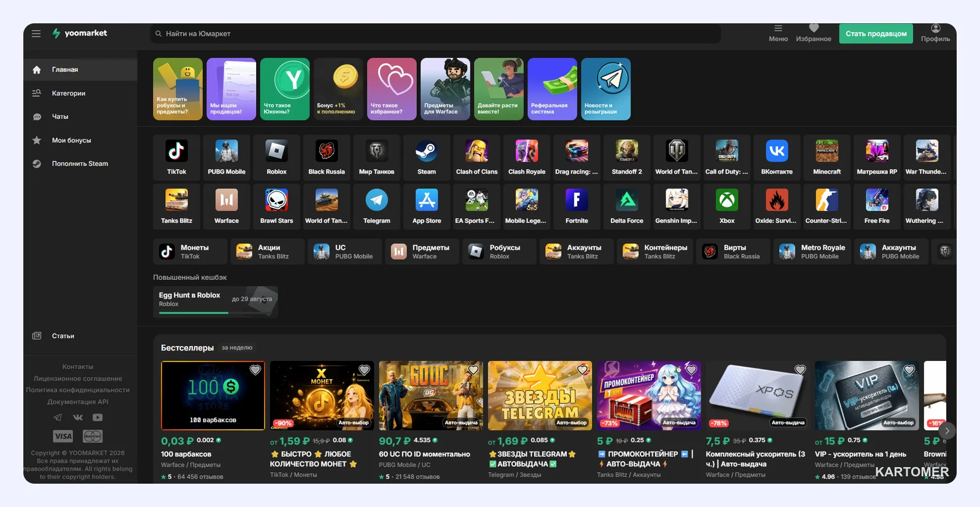Go to Главная in the sidebar
Screen dimensions: 980x507
click(x=80, y=69)
